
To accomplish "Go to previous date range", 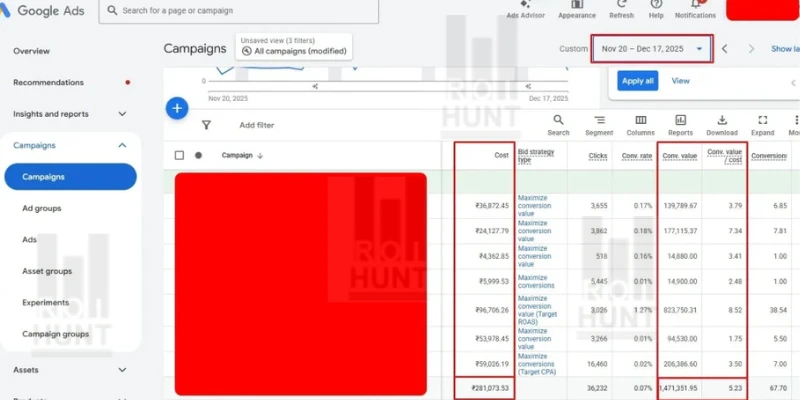I will pos(724,49).
